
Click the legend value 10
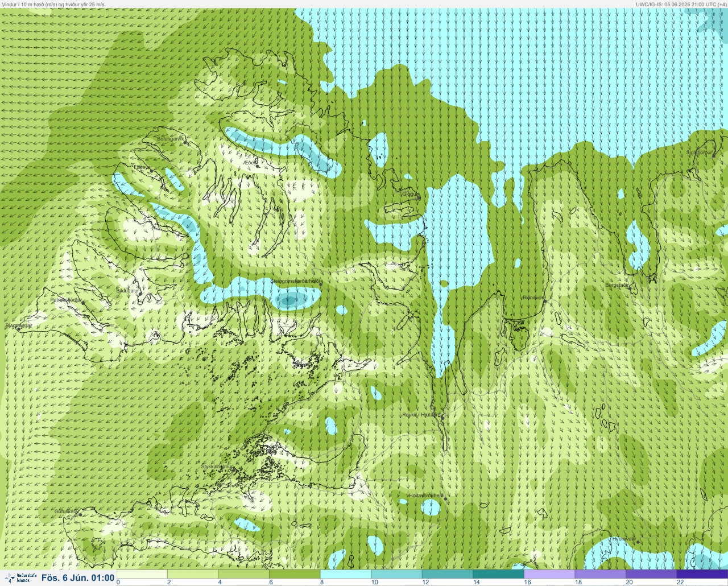tap(374, 582)
